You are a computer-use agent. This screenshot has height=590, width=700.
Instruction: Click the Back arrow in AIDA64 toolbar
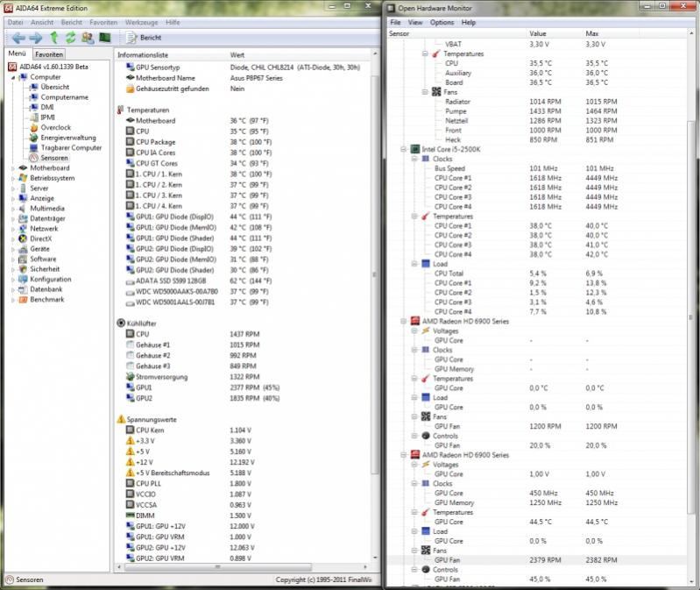pyautogui.click(x=18, y=38)
